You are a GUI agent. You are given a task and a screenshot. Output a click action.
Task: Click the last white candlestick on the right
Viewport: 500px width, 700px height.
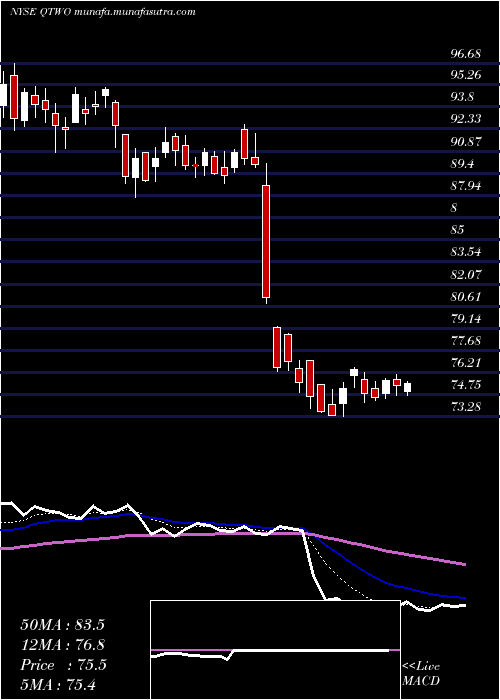[407, 388]
